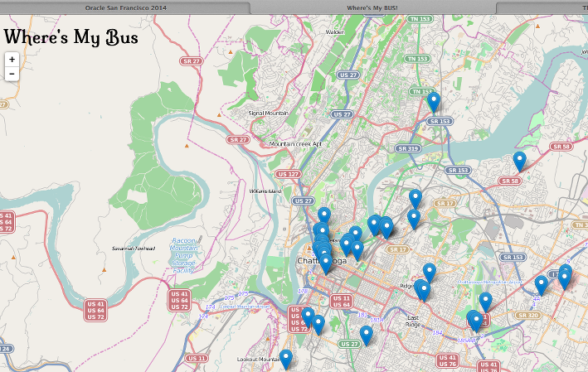The width and height of the screenshot is (588, 372).
Task: Click the SR 319 road shield
Action: coord(408,148)
